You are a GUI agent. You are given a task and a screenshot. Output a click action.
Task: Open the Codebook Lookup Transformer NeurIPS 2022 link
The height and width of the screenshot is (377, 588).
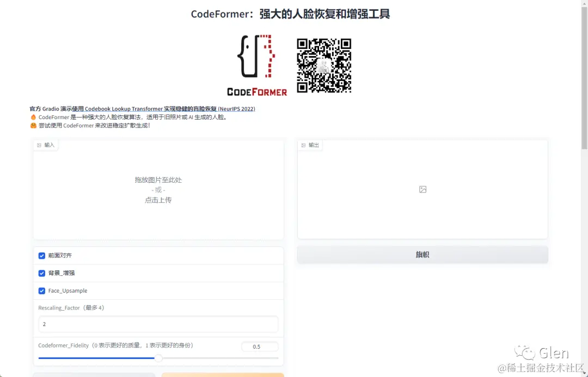[163, 109]
